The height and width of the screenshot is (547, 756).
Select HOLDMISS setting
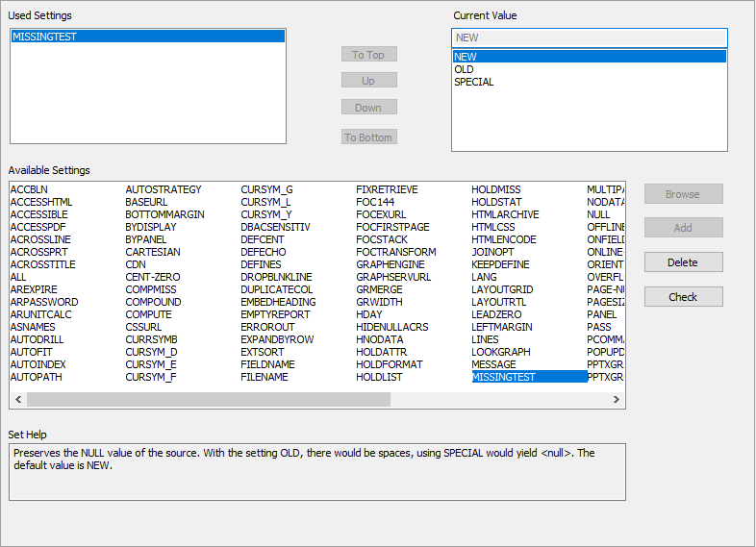496,189
